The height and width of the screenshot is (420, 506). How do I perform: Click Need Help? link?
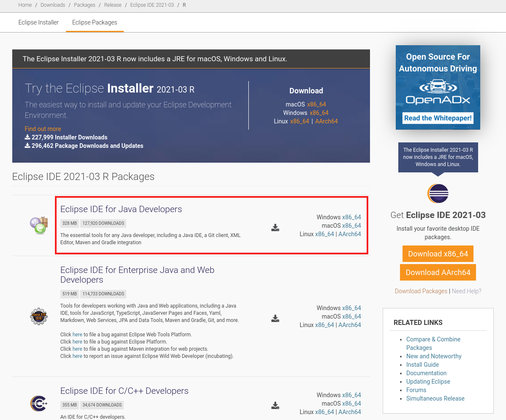coord(466,291)
